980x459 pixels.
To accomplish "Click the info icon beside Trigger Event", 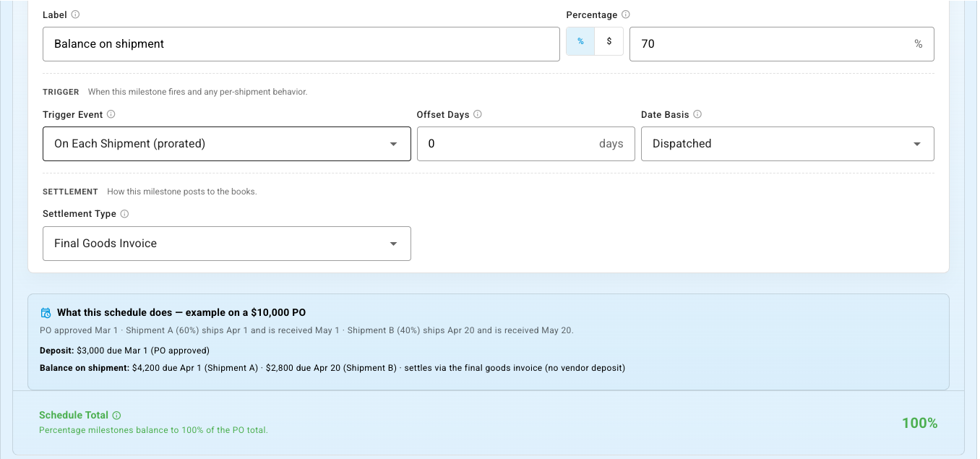I will (111, 114).
